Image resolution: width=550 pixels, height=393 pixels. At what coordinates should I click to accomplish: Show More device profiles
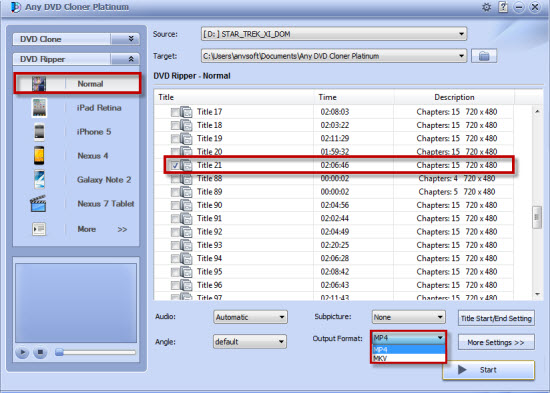[x=101, y=229]
